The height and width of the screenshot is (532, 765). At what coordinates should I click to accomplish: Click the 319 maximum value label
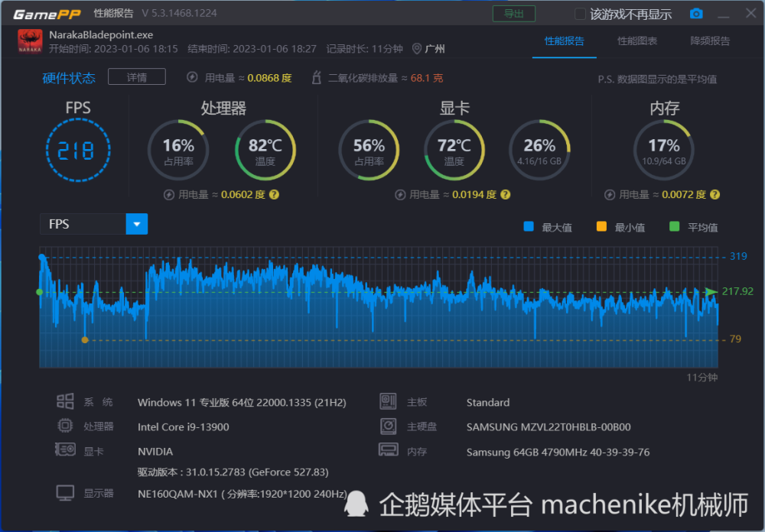click(x=738, y=256)
